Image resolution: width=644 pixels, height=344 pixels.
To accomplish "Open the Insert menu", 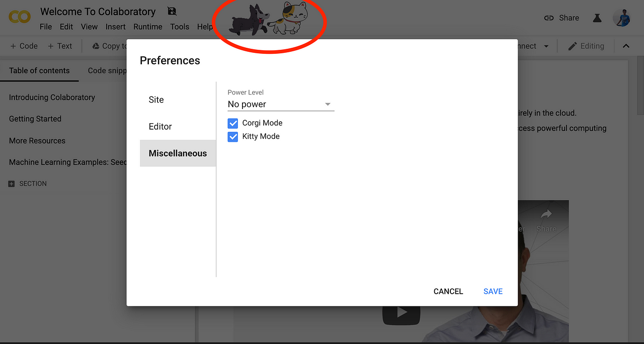I will point(116,27).
